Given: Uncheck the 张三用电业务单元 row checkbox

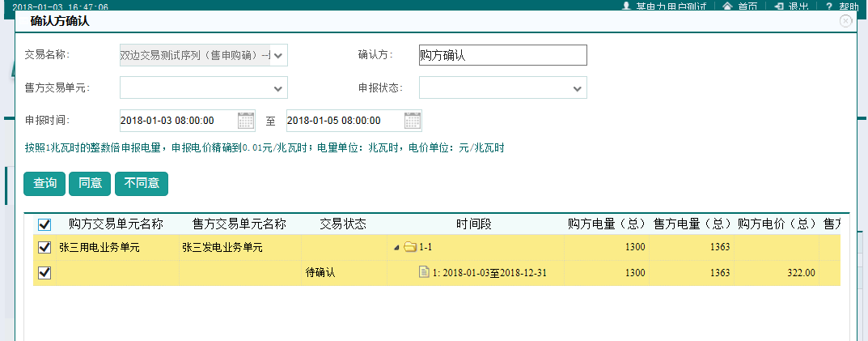Looking at the screenshot, I should (x=44, y=248).
